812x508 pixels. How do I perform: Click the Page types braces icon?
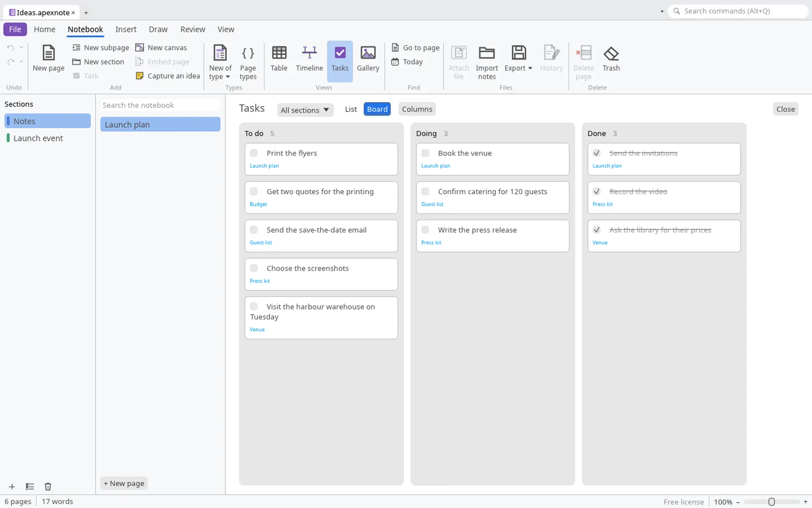(248, 53)
